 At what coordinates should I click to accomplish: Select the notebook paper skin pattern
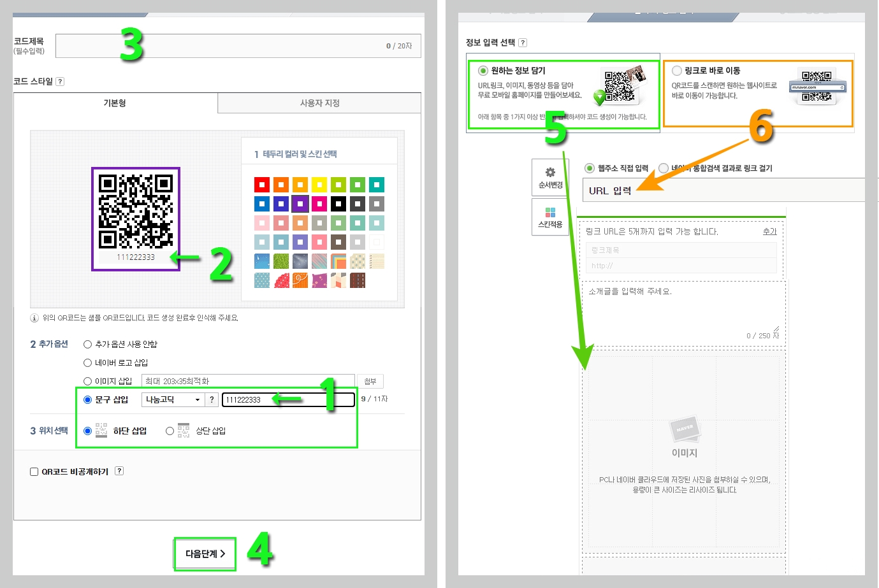tap(377, 261)
